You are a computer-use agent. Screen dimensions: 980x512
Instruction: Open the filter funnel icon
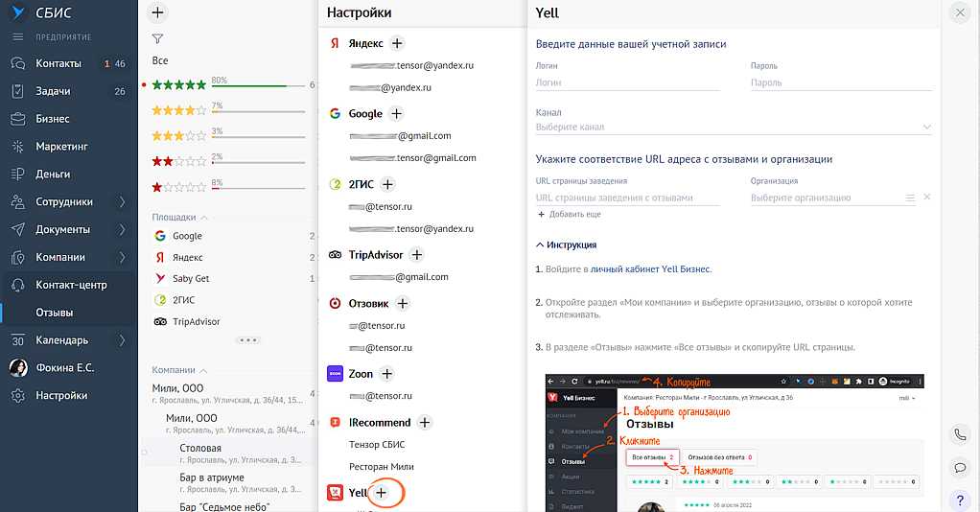tap(158, 39)
